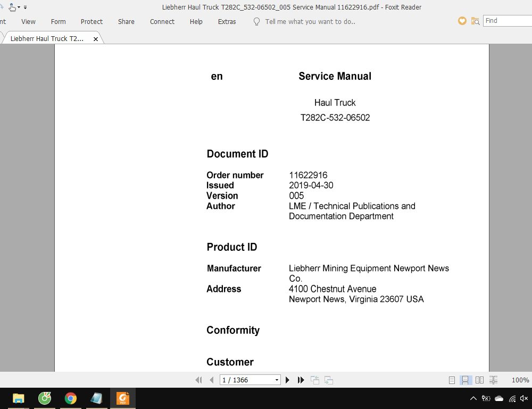This screenshot has width=532, height=409.
Task: Select the Hand tool in quick access toolbar
Action: point(12,7)
